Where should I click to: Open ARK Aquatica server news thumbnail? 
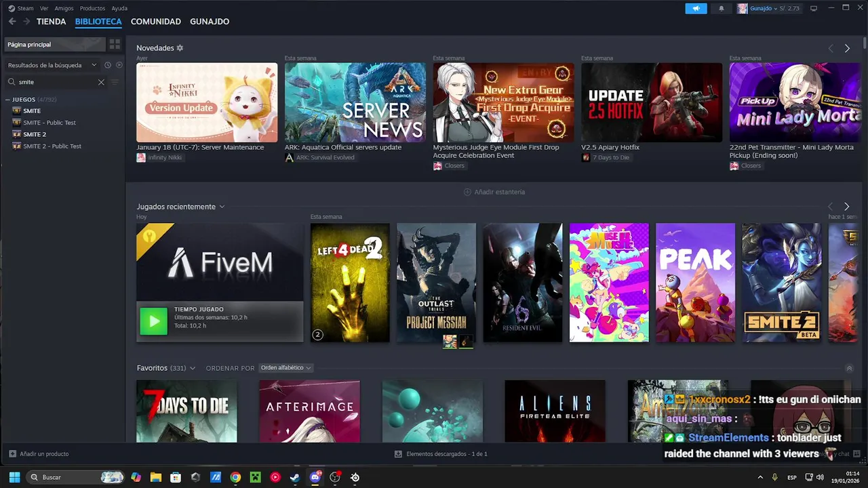(x=355, y=102)
